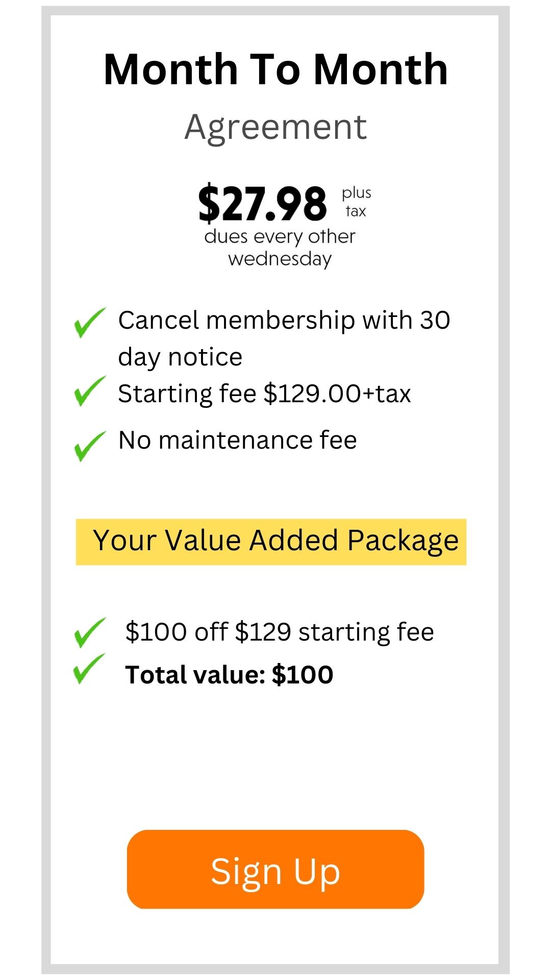This screenshot has height=980, width=551.
Task: Click the bold Total value: $100 text
Action: (229, 675)
